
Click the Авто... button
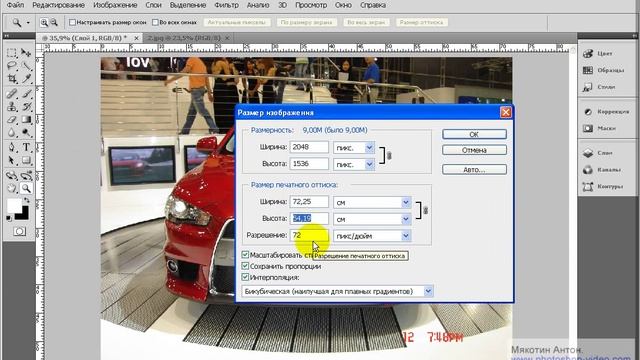click(474, 169)
